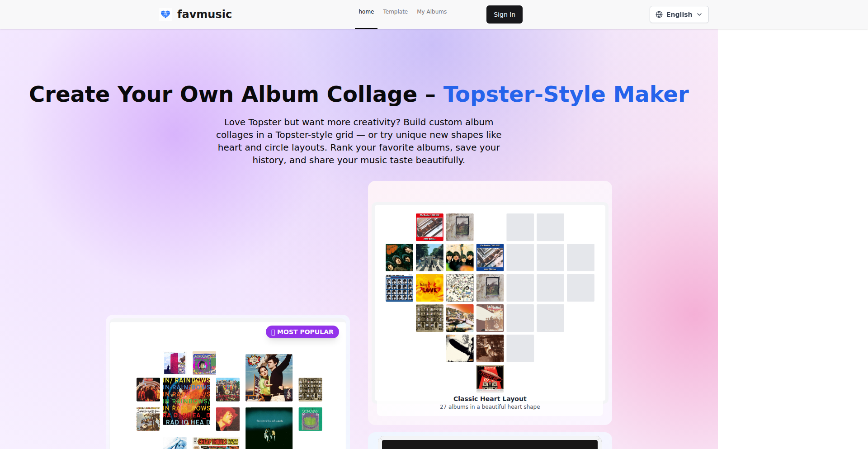
Task: Click the favmusic brand name text
Action: tap(204, 14)
